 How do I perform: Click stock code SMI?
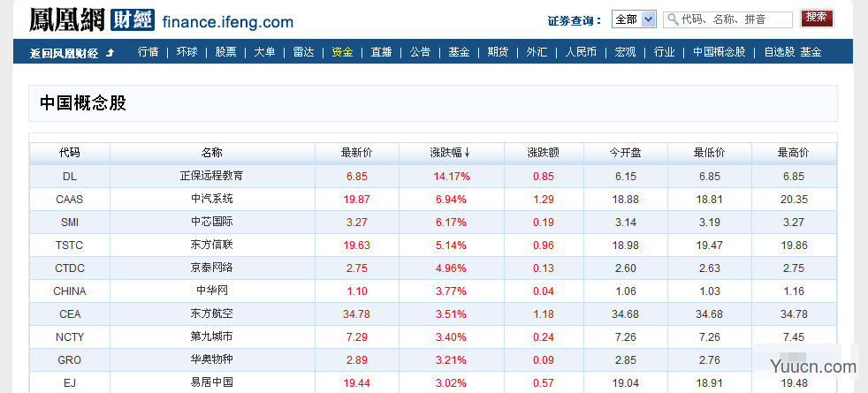70,223
